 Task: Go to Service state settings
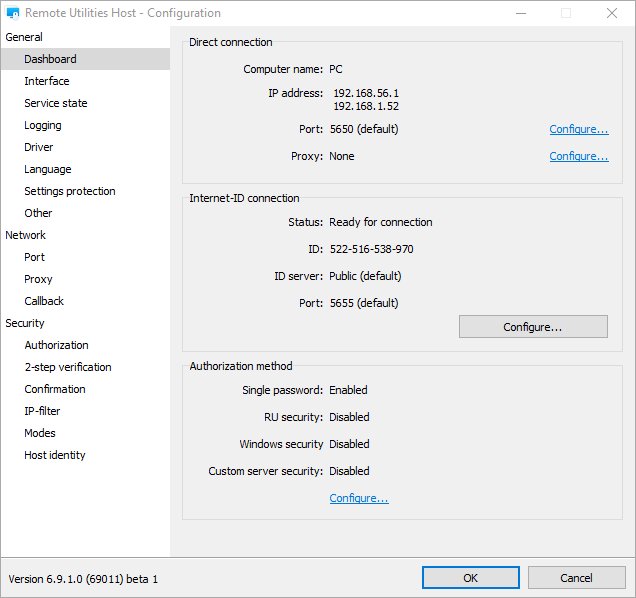[56, 103]
